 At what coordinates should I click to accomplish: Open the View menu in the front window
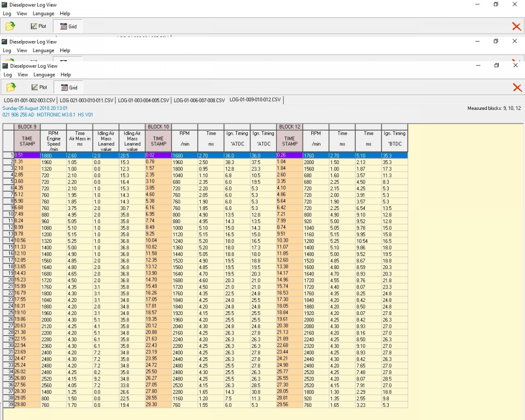coord(22,75)
